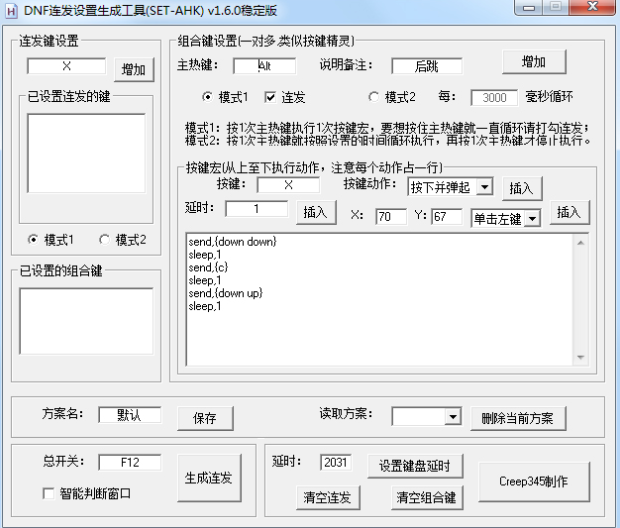Click the 延时 field with value 1
620x528 pixels.
click(x=257, y=208)
